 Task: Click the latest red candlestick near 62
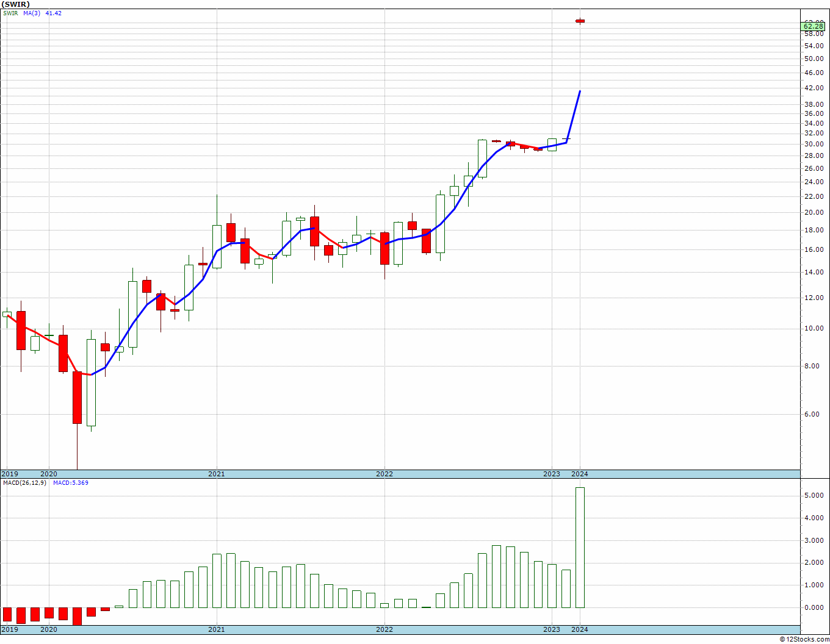click(x=580, y=21)
